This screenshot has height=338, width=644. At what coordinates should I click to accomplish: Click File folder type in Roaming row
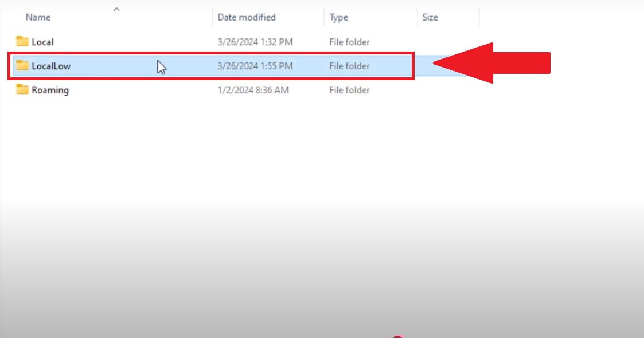click(x=349, y=90)
